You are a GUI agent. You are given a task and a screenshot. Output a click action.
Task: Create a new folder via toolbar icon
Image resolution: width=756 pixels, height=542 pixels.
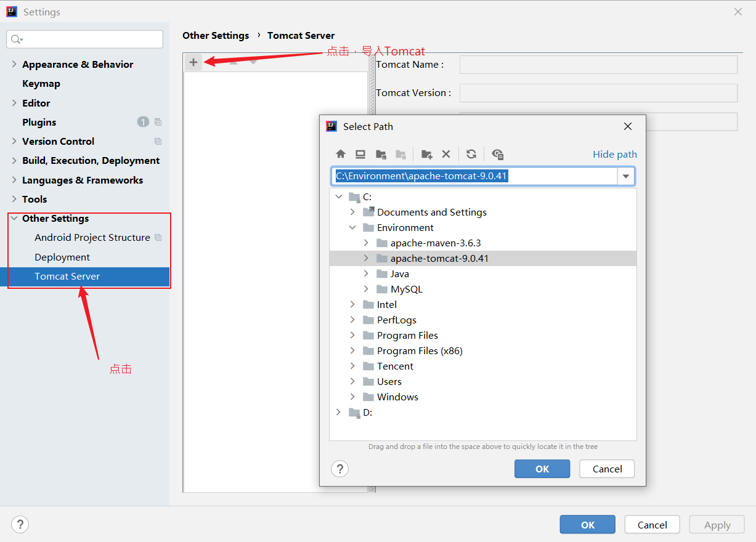click(426, 154)
